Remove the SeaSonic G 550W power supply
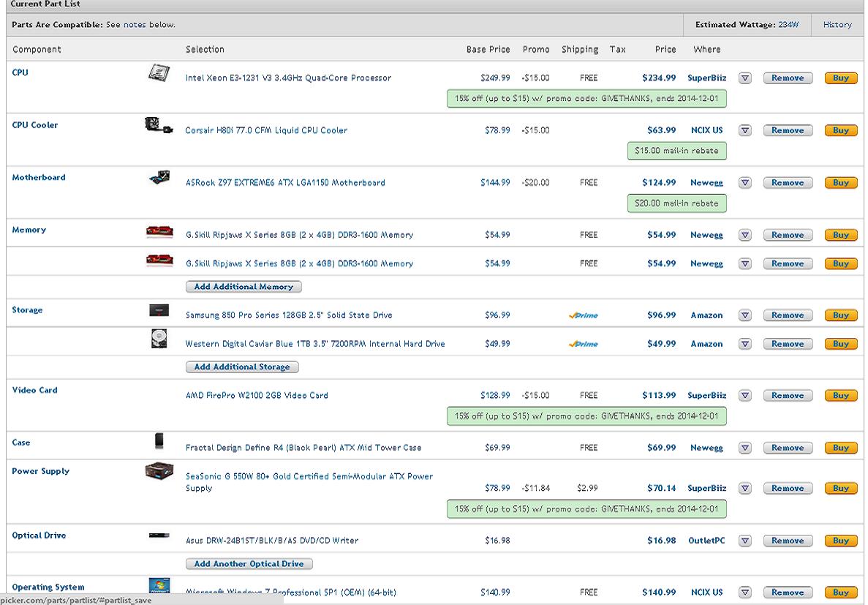Viewport: 868px width, 605px height. 788,489
